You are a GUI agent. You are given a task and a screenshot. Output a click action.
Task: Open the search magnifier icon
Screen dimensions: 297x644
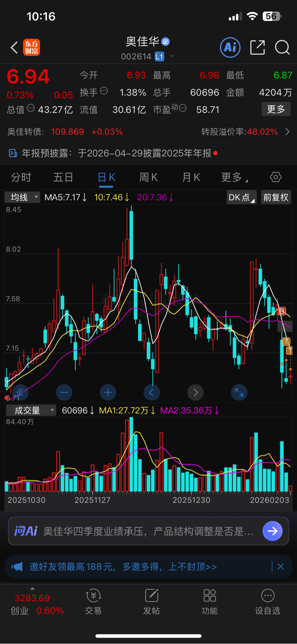[x=282, y=47]
